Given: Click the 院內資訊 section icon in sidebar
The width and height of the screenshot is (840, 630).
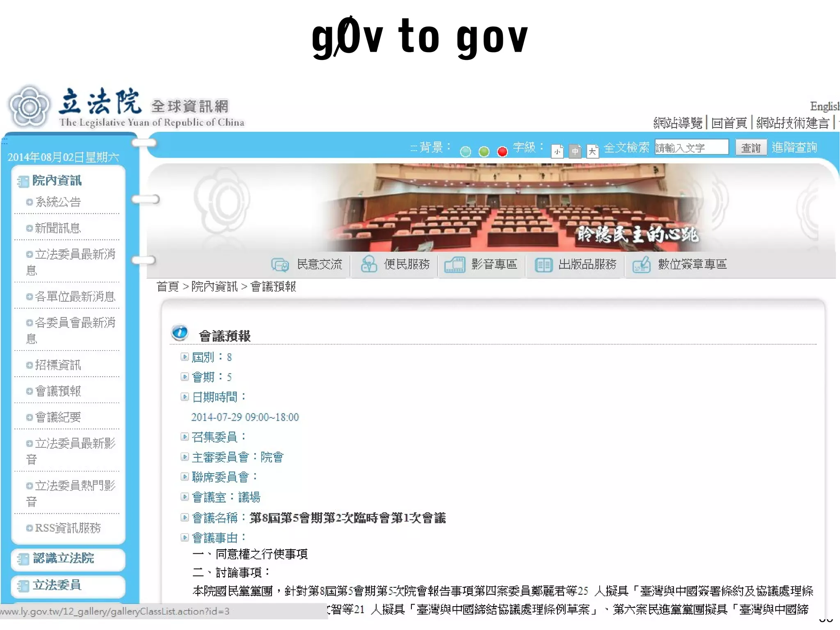Looking at the screenshot, I should point(23,181).
